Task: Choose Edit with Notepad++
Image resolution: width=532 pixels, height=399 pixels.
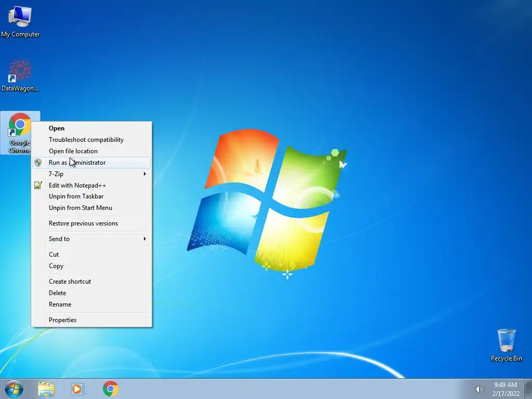Action: tap(91, 185)
